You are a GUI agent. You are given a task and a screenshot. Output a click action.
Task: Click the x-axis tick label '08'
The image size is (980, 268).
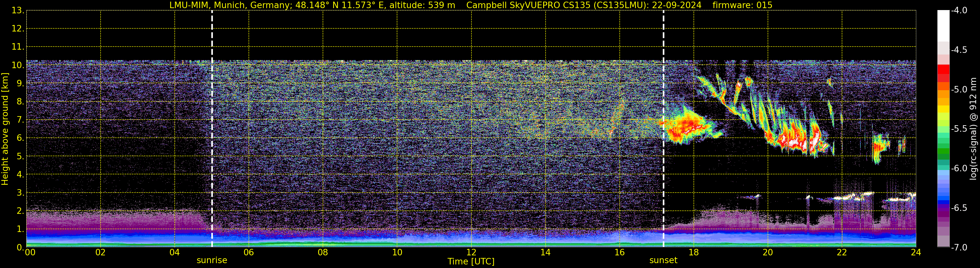pyautogui.click(x=323, y=252)
